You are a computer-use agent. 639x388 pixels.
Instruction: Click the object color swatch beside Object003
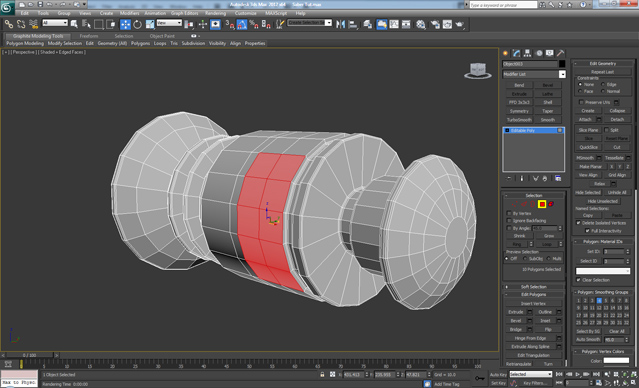(562, 64)
